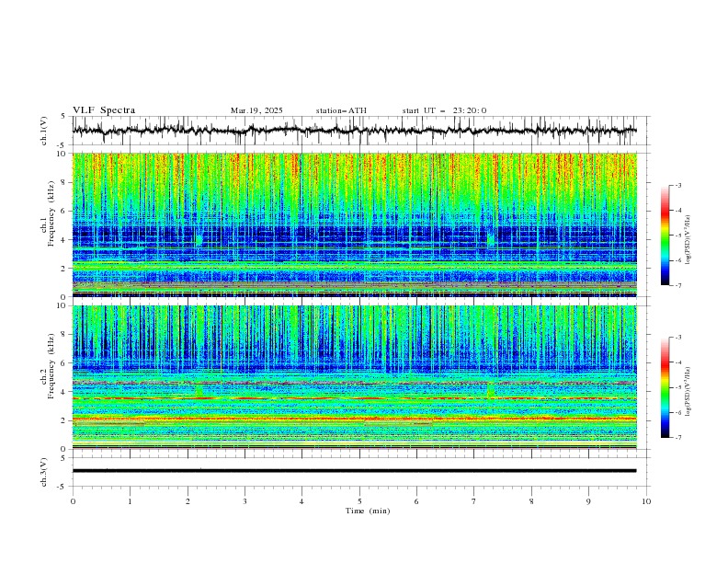Click the 'ch.3(V)' axis label
The image size is (728, 563).
coord(44,473)
